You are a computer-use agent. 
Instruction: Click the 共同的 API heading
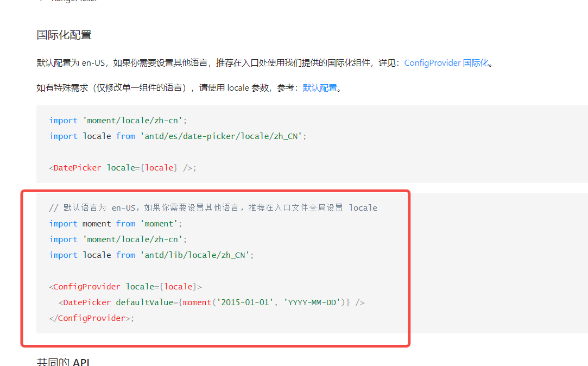tap(63, 362)
